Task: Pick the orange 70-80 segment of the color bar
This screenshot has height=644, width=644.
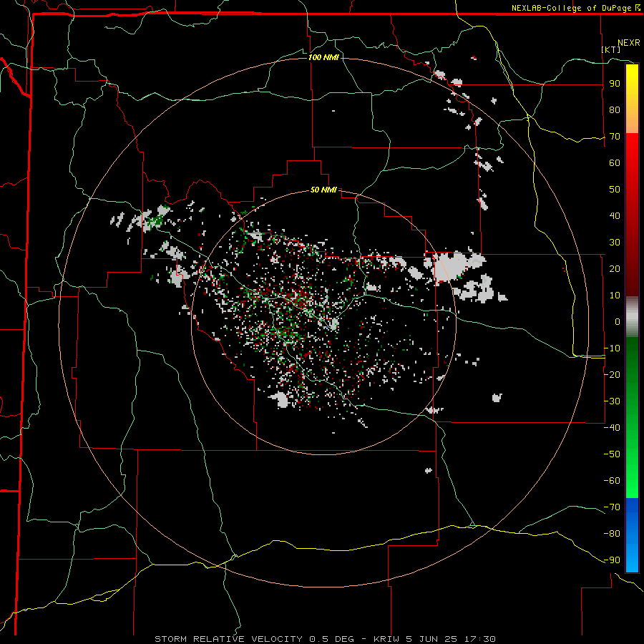Action: click(632, 122)
